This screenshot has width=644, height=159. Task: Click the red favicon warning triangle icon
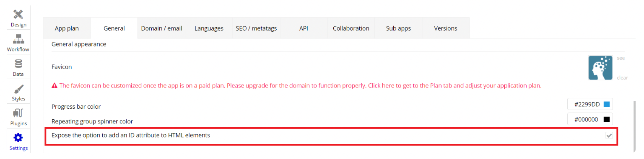click(x=55, y=85)
